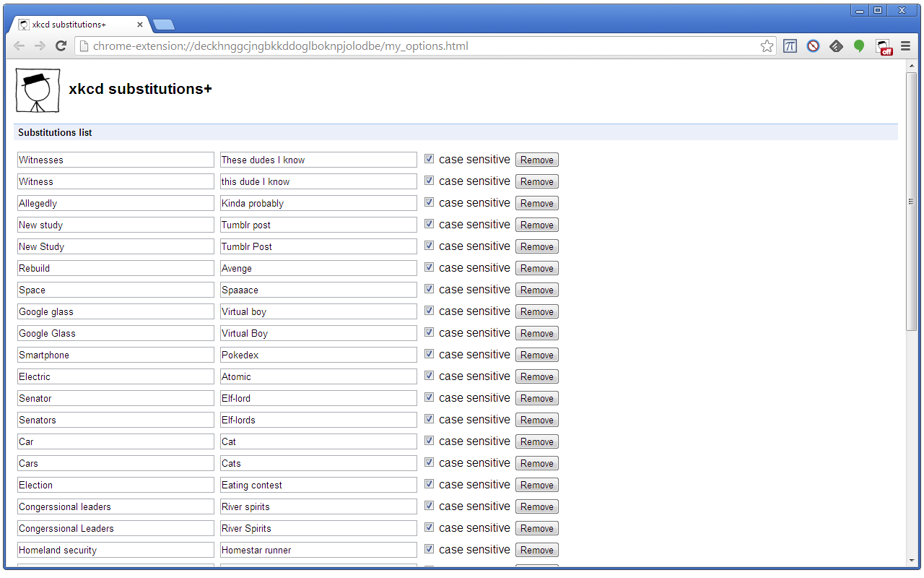Click the scrollbar down arrow
924x578 pixels.
tap(911, 561)
